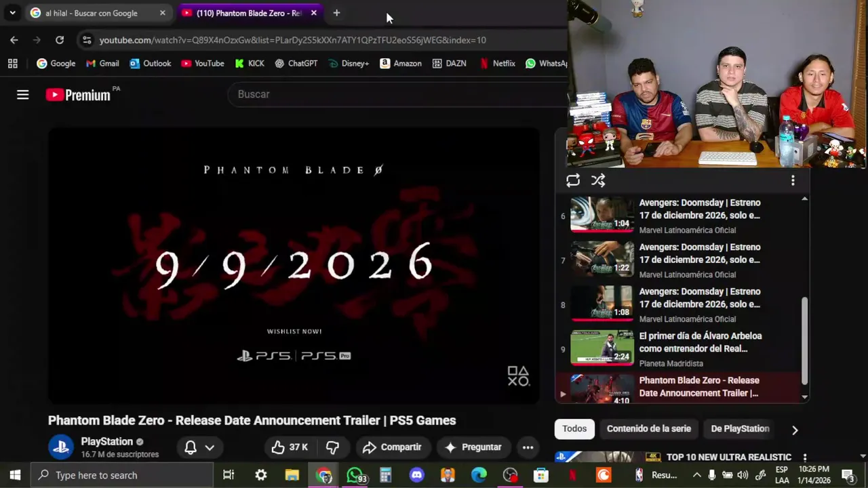Open Discord from taskbar
868x488 pixels.
pos(416,475)
